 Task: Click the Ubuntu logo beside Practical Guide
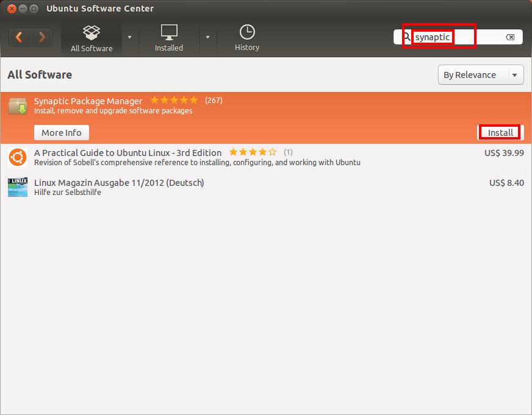[x=18, y=158]
